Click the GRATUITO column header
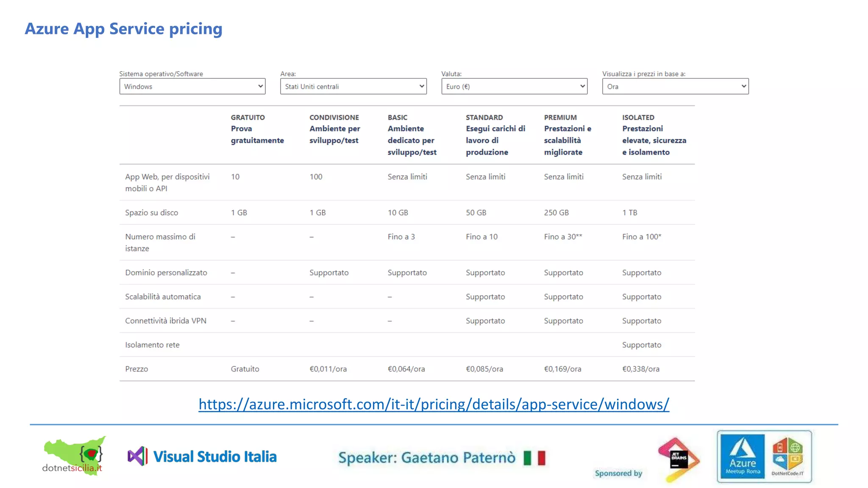Viewport: 868px width, 488px height. [x=248, y=117]
